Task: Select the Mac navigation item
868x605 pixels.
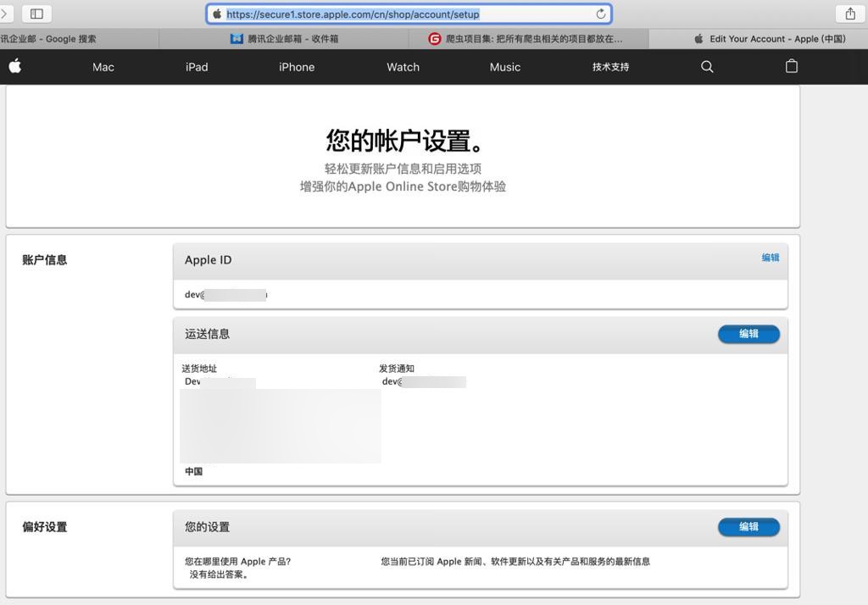Action: [103, 67]
